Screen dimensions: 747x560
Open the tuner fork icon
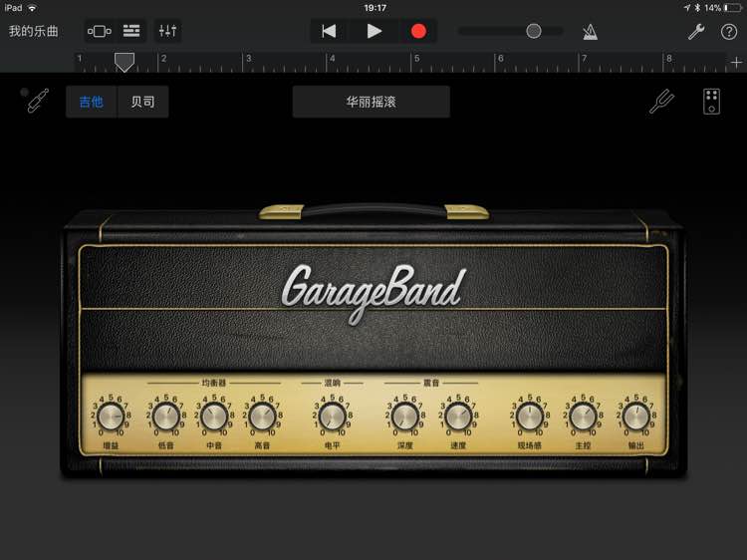[661, 101]
